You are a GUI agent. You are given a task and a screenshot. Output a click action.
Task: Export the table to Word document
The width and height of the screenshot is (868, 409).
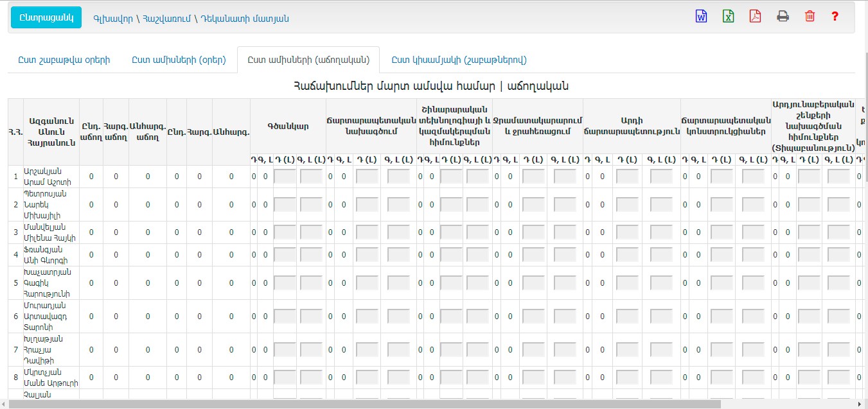click(701, 17)
